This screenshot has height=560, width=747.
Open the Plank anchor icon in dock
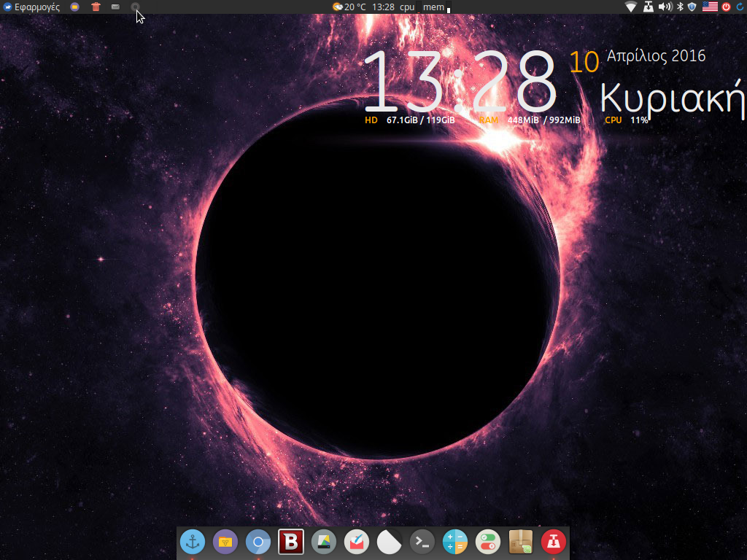pyautogui.click(x=193, y=542)
